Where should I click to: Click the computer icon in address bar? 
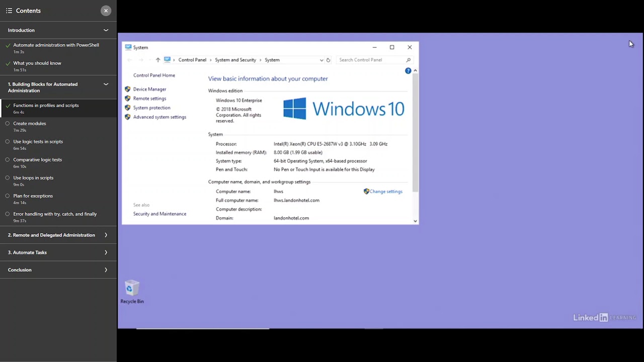(x=167, y=60)
